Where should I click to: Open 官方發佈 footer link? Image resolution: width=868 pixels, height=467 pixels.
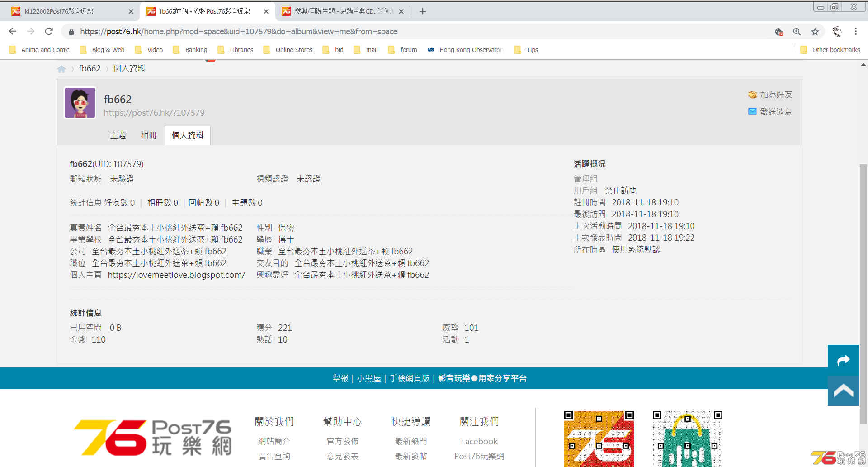click(343, 441)
